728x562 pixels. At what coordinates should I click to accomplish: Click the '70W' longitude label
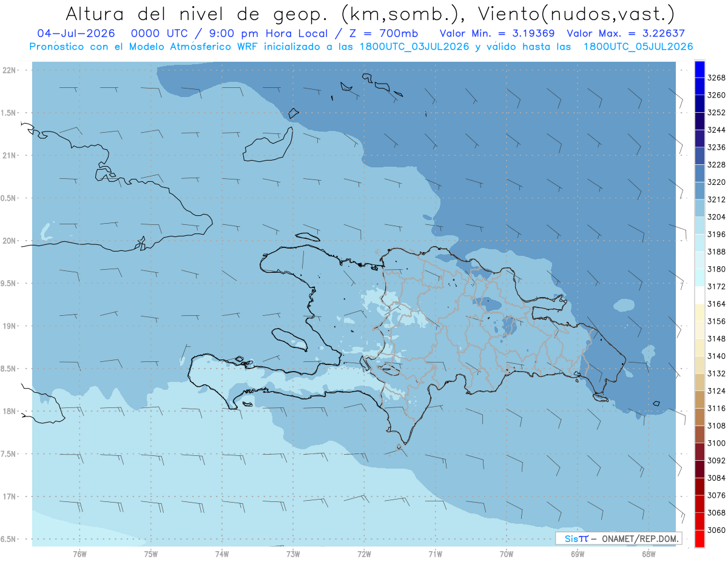507,554
